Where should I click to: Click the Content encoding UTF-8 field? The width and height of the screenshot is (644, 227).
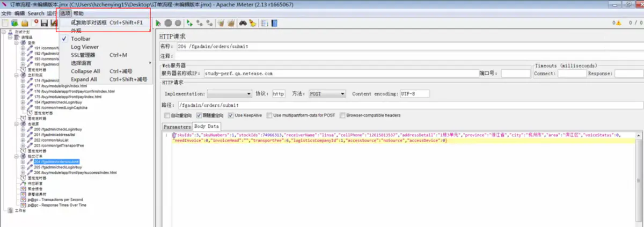(414, 93)
